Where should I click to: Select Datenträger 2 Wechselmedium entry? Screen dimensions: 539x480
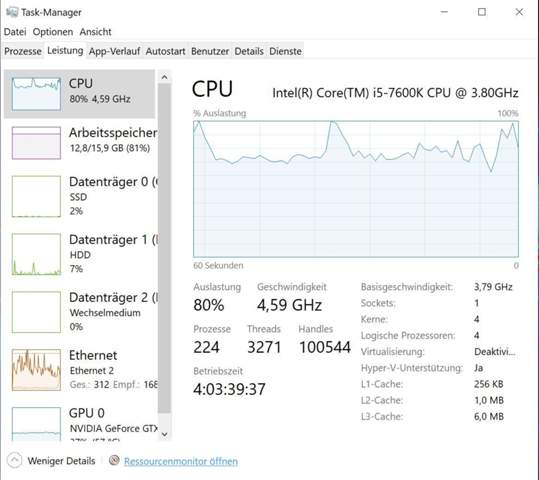point(80,312)
